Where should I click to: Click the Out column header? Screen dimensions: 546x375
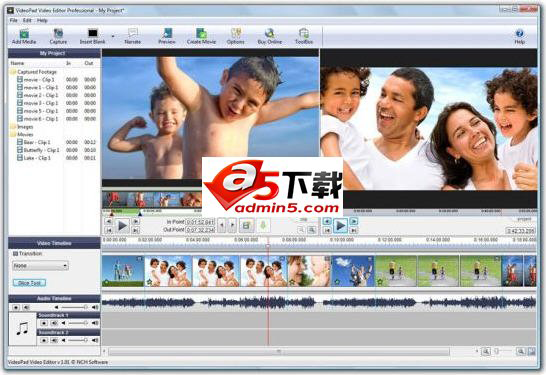click(89, 63)
